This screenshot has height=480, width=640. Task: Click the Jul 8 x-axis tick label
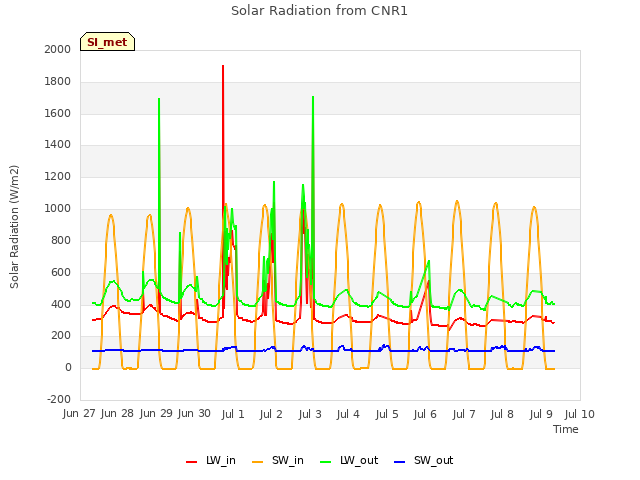(502, 414)
